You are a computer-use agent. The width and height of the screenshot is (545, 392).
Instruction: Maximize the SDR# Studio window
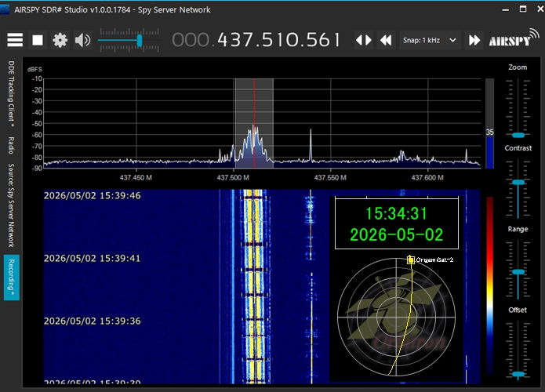coord(523,9)
